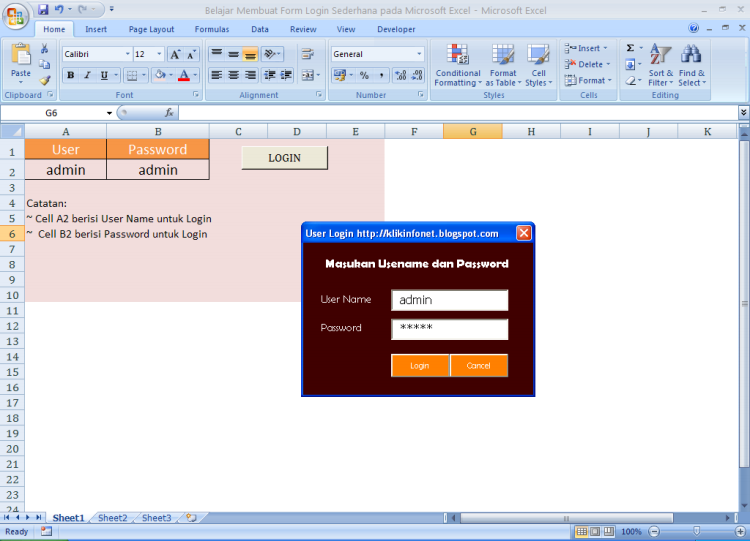
Task: Toggle Align Text Left
Action: [x=217, y=75]
